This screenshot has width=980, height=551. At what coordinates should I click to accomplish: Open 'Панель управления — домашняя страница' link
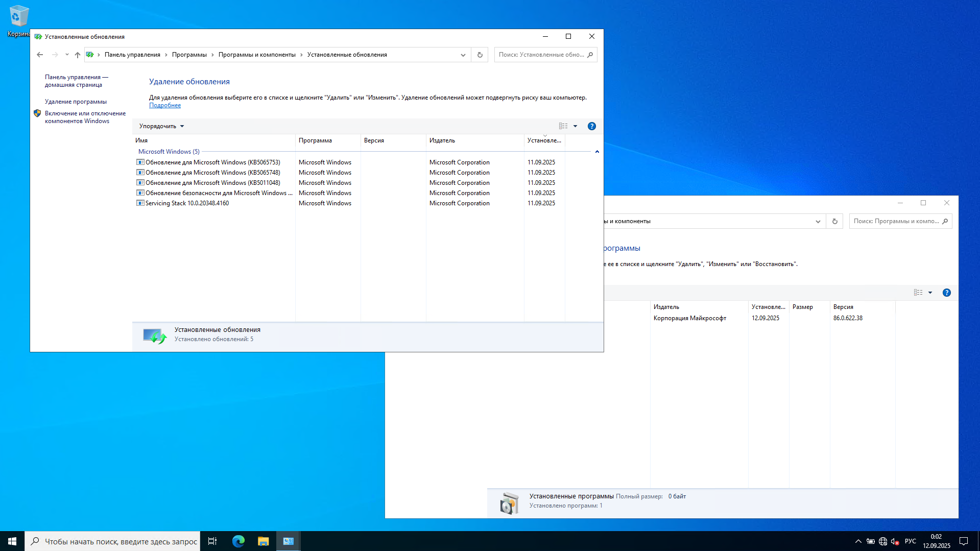click(x=77, y=81)
